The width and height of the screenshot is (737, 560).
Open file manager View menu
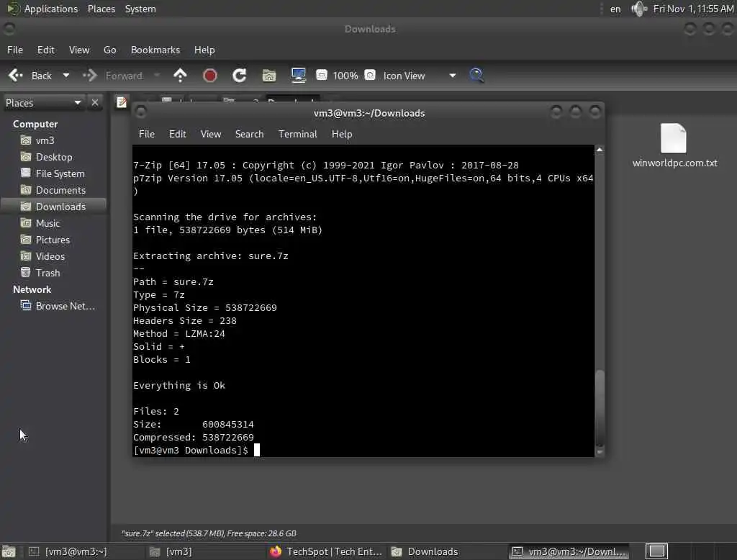click(x=79, y=50)
